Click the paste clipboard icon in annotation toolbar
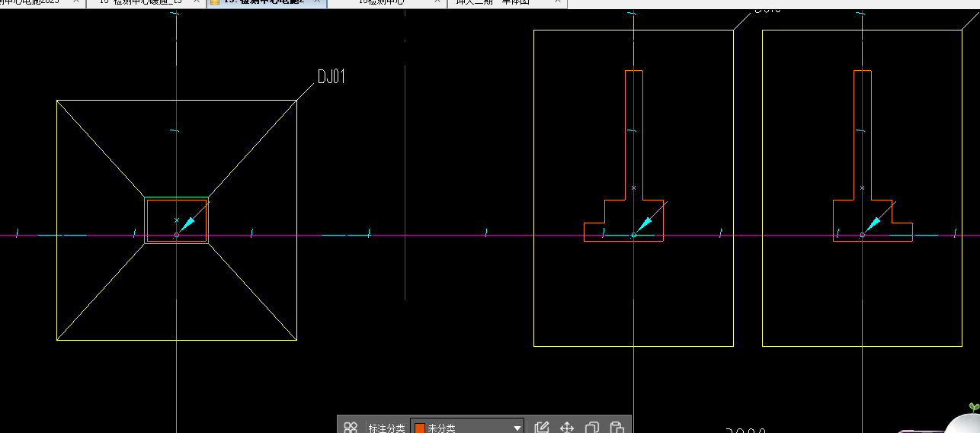 617,428
